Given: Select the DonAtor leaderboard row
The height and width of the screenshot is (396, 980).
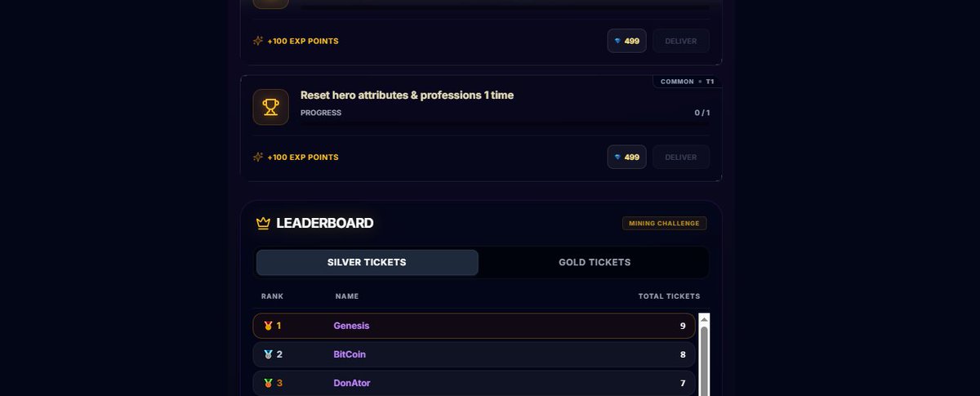Looking at the screenshot, I should tap(474, 383).
